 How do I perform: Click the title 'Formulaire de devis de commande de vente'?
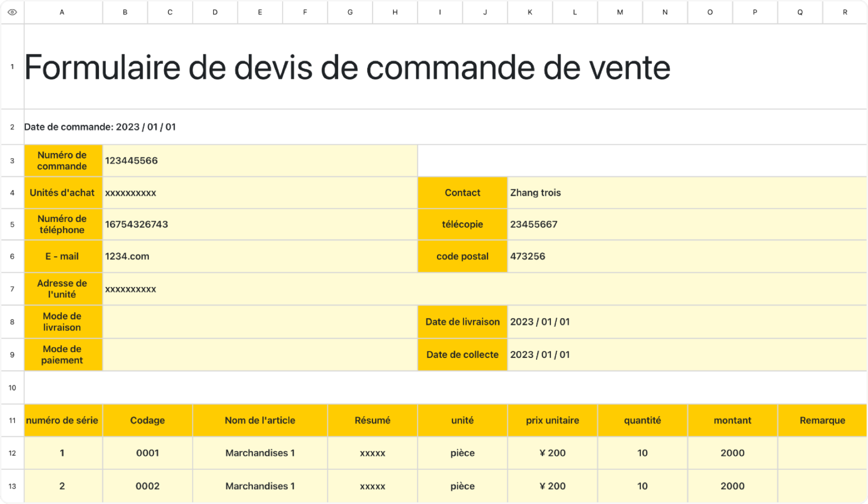[347, 67]
